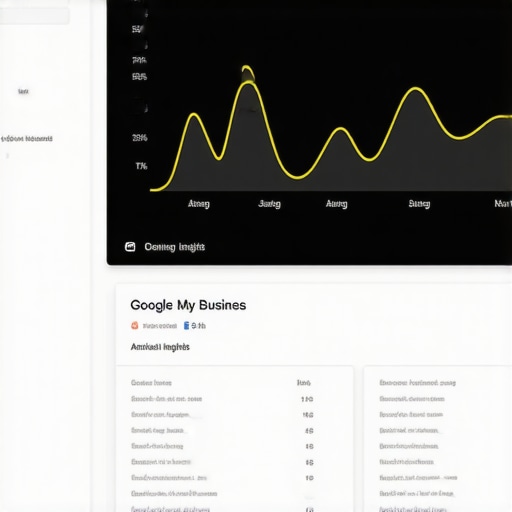Open the "Google My Busines" heading
The width and height of the screenshot is (512, 512).
[x=188, y=305]
